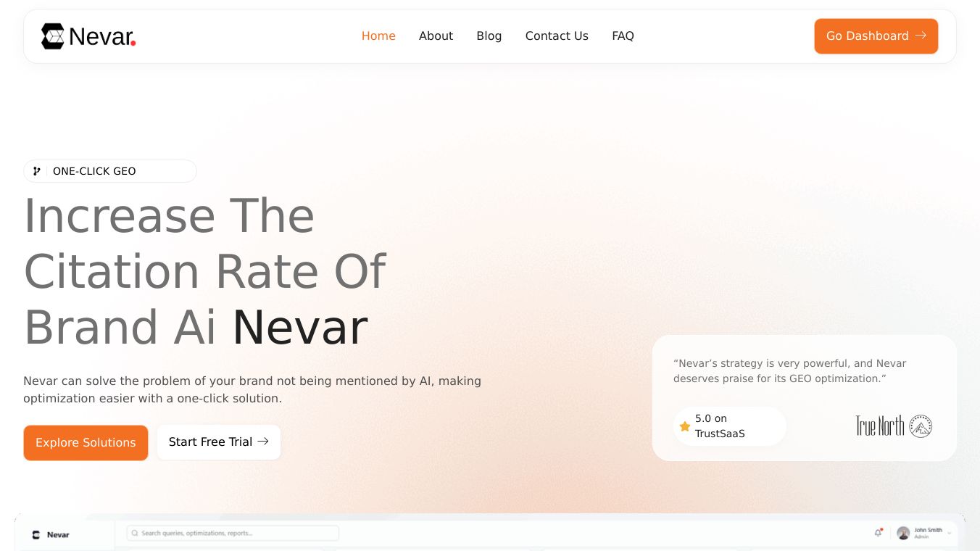This screenshot has width=980, height=551.
Task: Go to the Contact Us page
Action: (557, 36)
